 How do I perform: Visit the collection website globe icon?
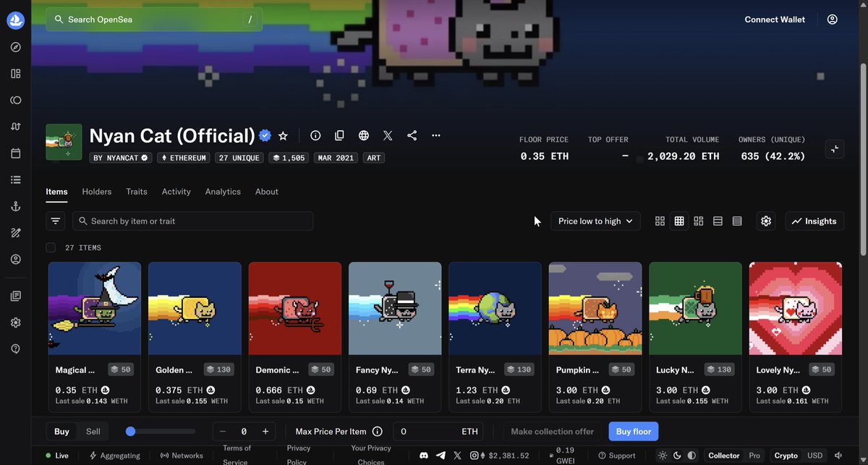(364, 135)
